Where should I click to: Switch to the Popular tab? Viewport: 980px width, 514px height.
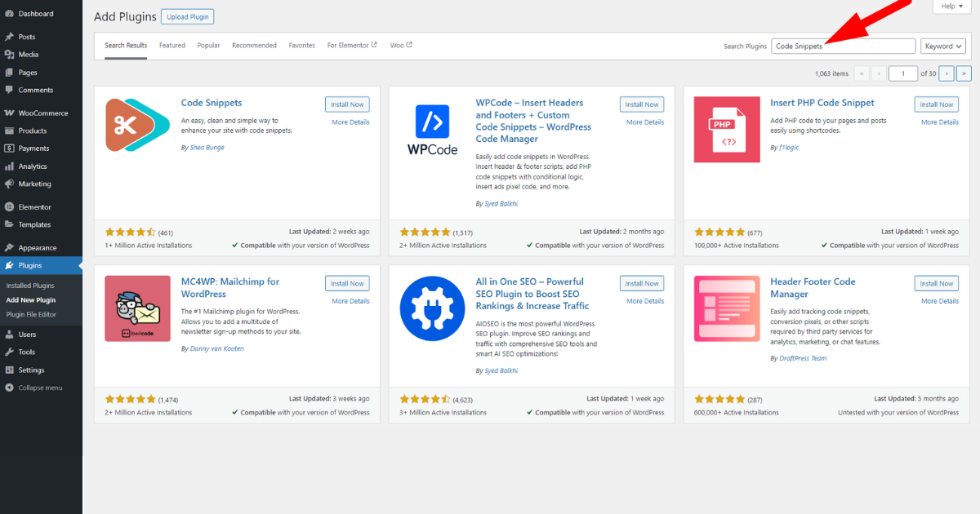(208, 46)
